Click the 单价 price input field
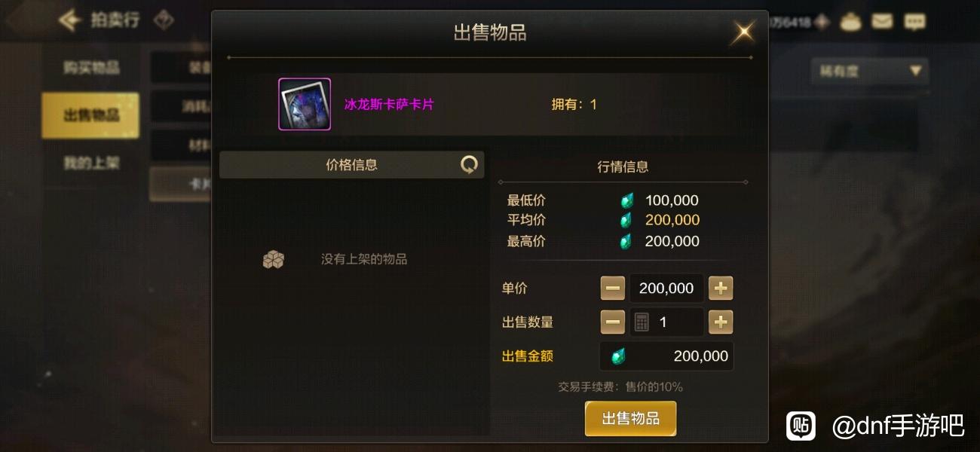The image size is (980, 452). 666,288
